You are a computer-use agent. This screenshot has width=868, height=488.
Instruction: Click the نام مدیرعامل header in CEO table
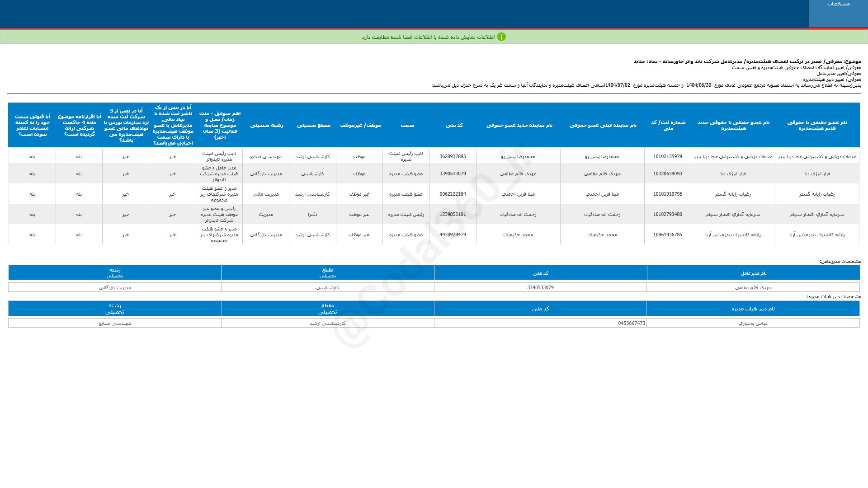[753, 273]
